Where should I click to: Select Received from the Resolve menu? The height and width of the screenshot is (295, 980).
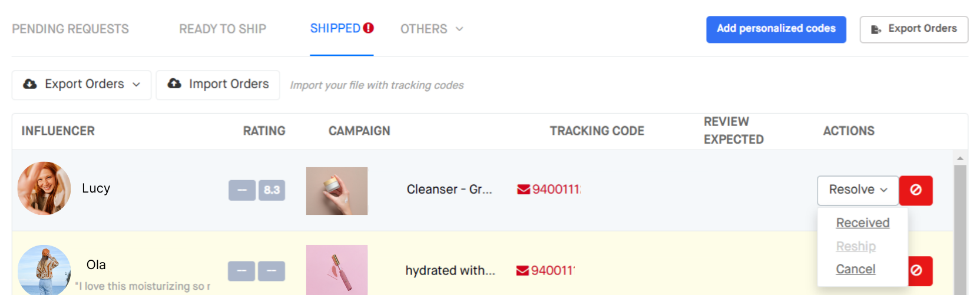pyautogui.click(x=863, y=223)
